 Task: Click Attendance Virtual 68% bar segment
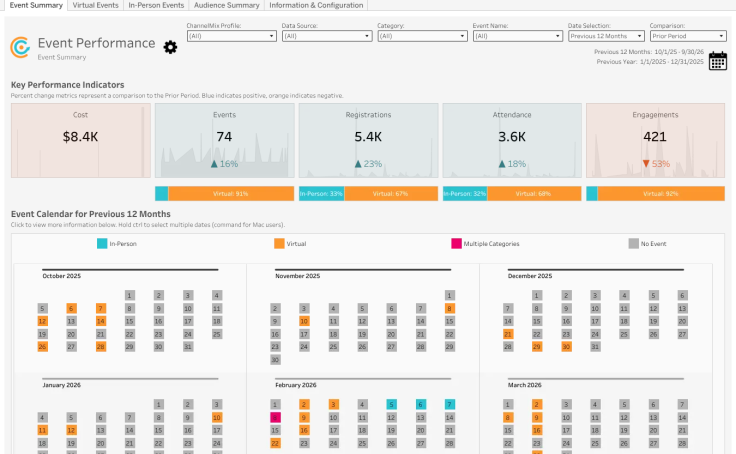(x=534, y=193)
